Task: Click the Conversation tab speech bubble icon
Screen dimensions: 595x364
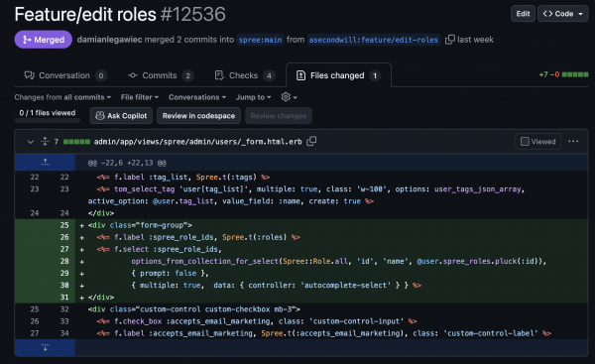Action: [29, 75]
